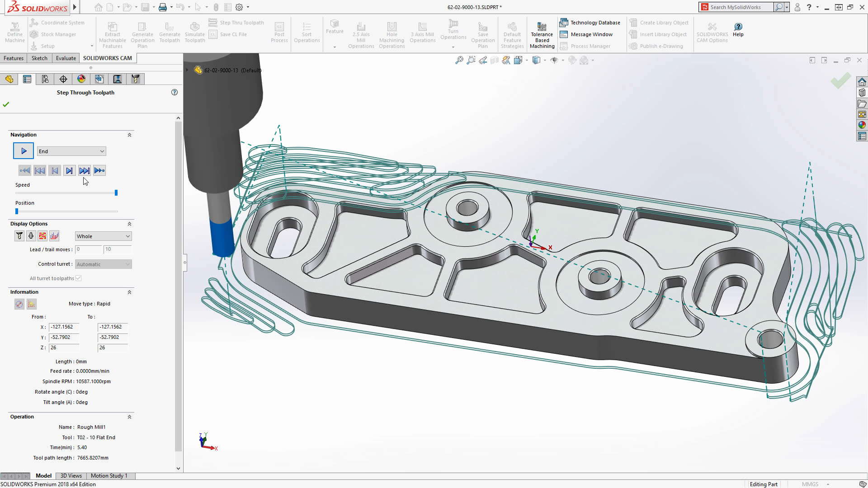Image resolution: width=868 pixels, height=488 pixels.
Task: Select the Features ribbon tab
Action: pyautogui.click(x=13, y=58)
